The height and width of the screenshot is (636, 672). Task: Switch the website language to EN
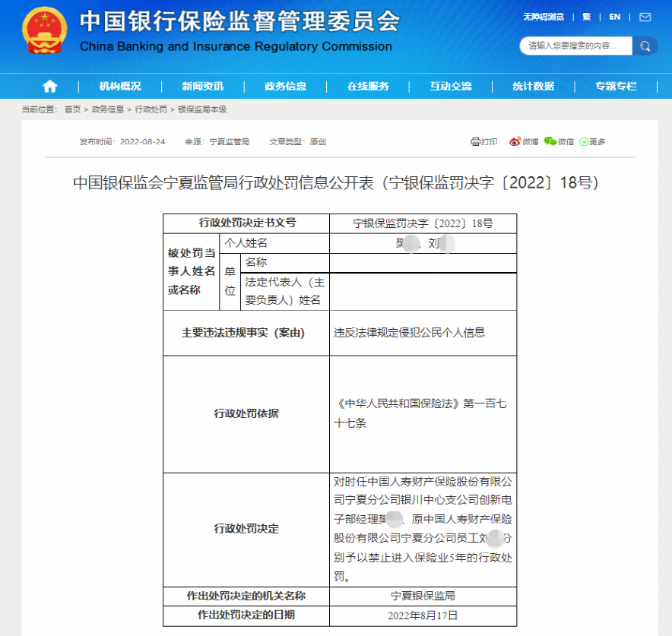(615, 16)
